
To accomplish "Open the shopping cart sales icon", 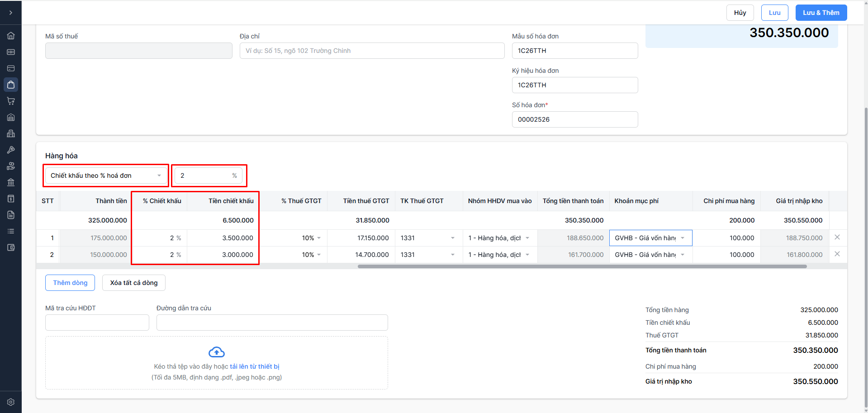I will (x=11, y=101).
